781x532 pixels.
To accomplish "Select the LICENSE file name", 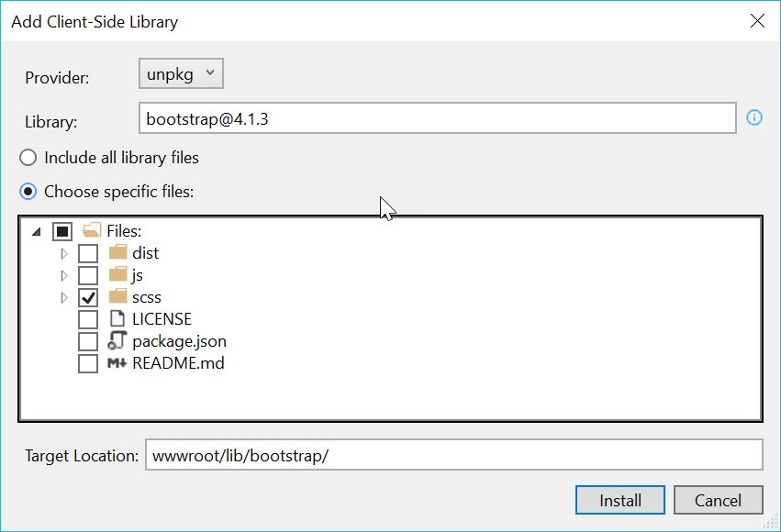I will 162,318.
